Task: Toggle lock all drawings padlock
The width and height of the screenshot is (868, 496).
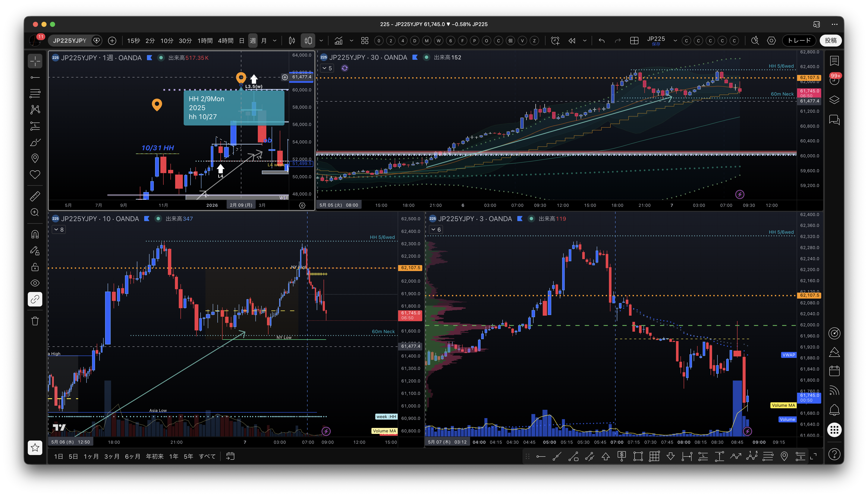Action: coord(35,267)
